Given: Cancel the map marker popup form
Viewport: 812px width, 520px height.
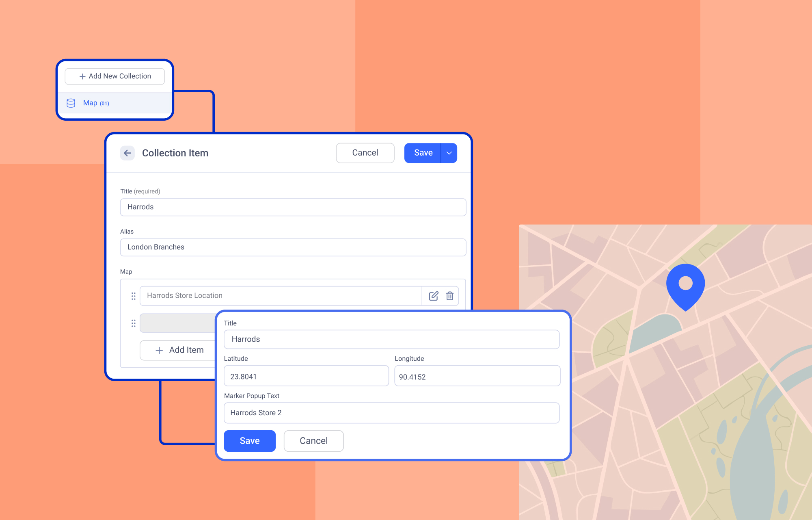Looking at the screenshot, I should [313, 441].
